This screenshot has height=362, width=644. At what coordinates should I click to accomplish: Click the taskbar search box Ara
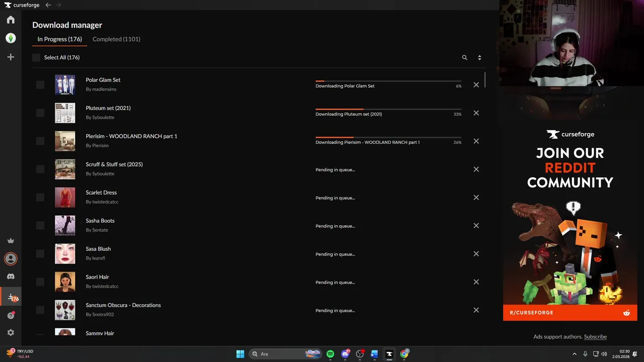pyautogui.click(x=286, y=354)
